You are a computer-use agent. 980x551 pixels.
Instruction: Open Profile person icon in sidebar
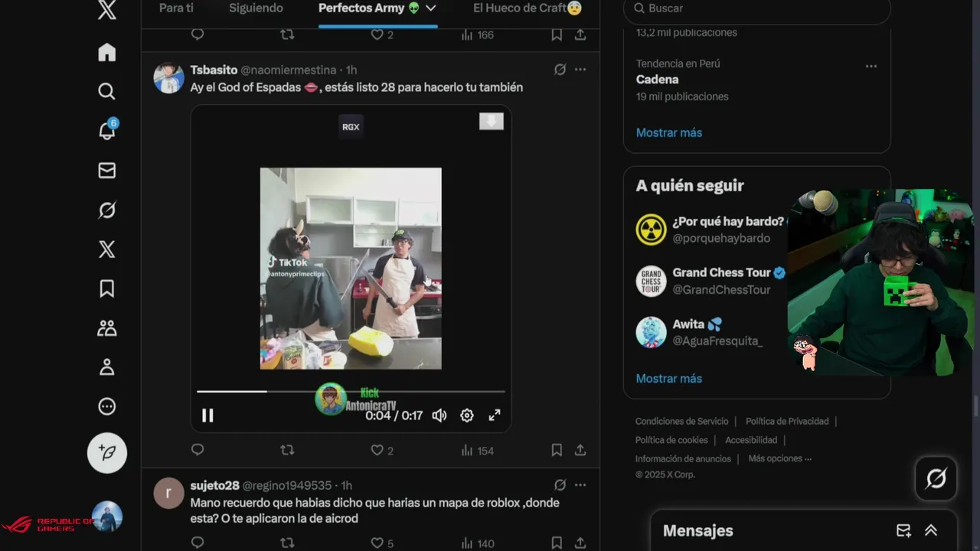(107, 367)
